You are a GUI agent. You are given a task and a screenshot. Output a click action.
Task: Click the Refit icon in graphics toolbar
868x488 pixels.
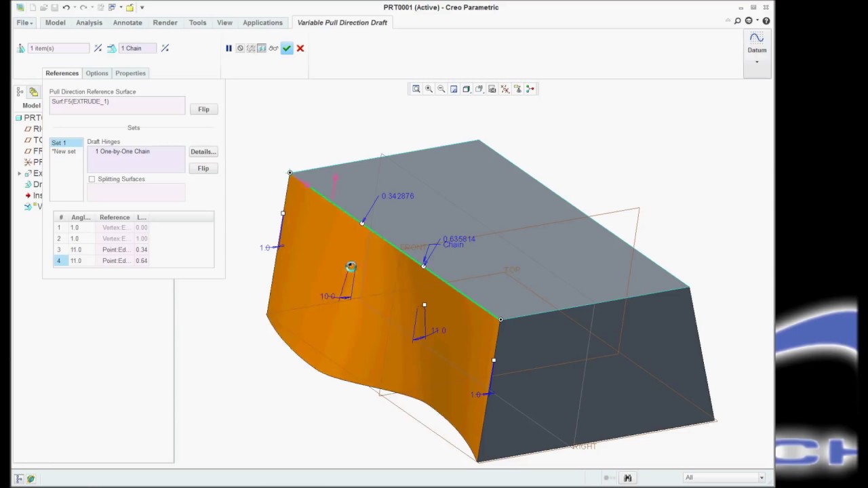click(x=416, y=89)
